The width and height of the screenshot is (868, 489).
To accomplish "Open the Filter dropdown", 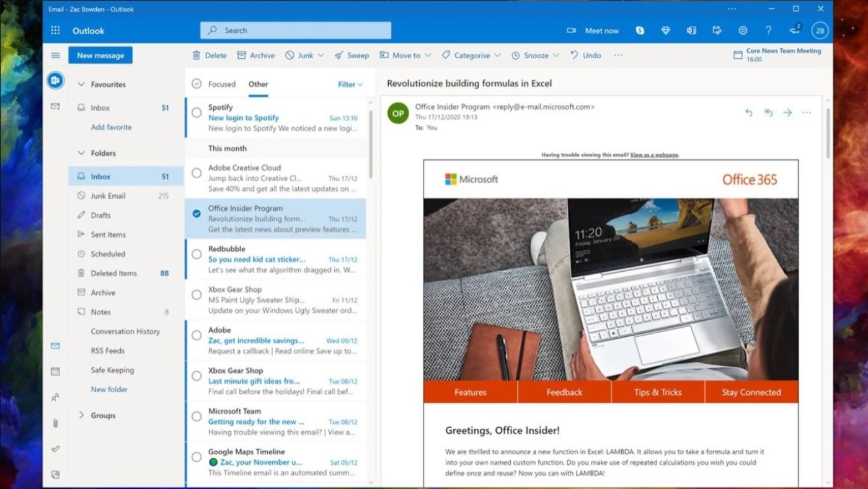I will tap(350, 84).
